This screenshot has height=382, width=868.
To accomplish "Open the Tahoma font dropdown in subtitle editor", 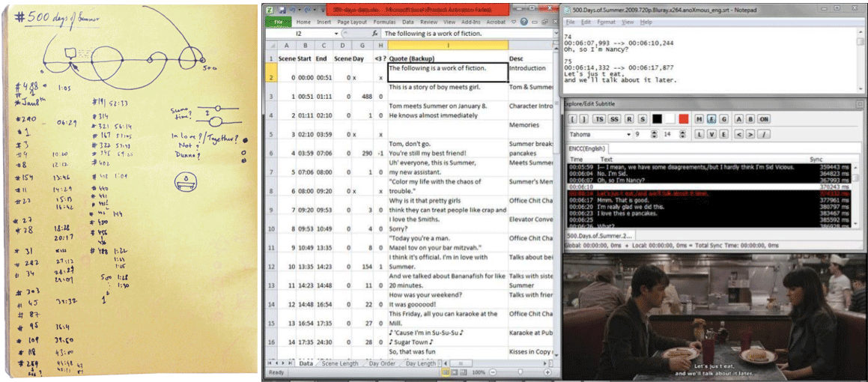I will click(629, 135).
